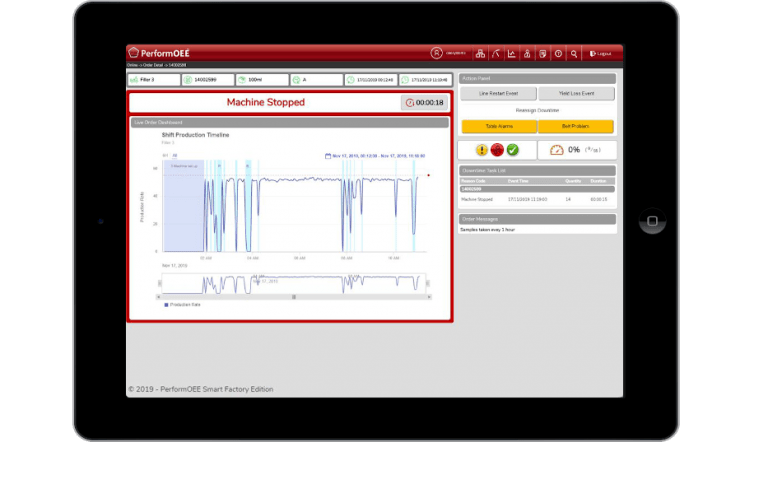This screenshot has width=768, height=479.
Task: Open the magnifier search icon
Action: pyautogui.click(x=574, y=54)
